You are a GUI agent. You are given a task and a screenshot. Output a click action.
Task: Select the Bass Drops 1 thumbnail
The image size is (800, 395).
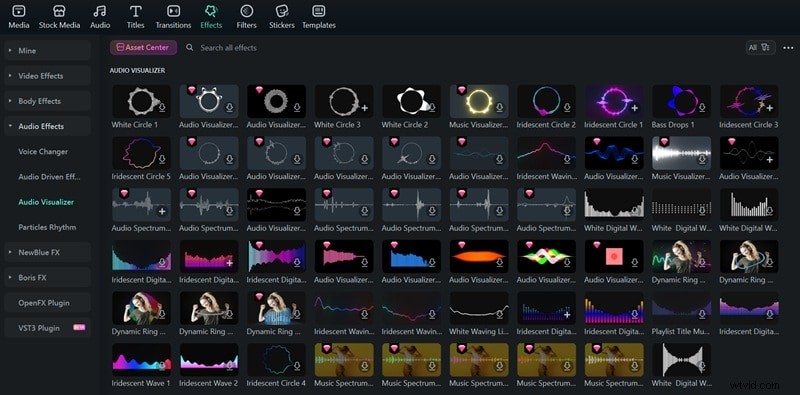(681, 101)
